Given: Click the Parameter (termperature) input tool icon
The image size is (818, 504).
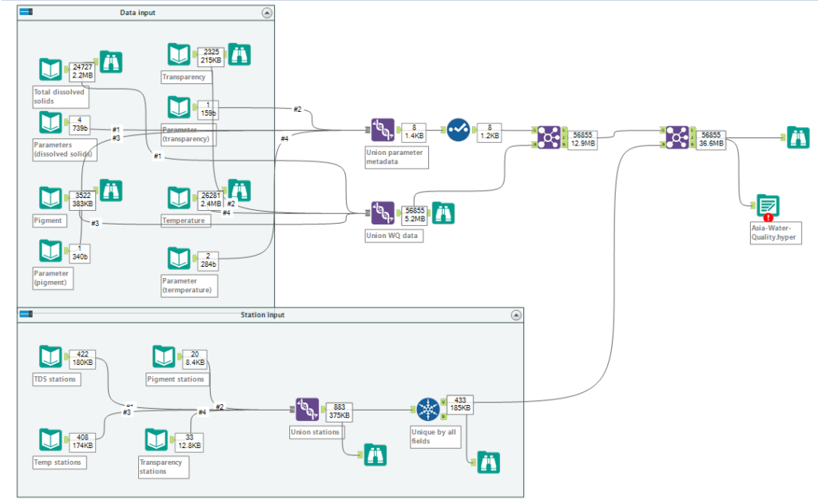Looking at the screenshot, I should point(179,258).
